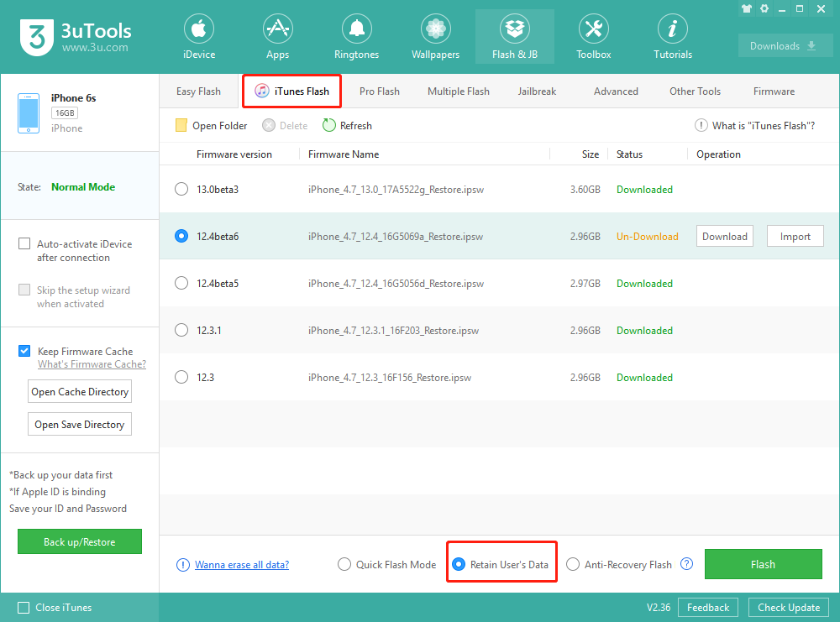Click the Size column header
The height and width of the screenshot is (622, 840).
point(591,154)
